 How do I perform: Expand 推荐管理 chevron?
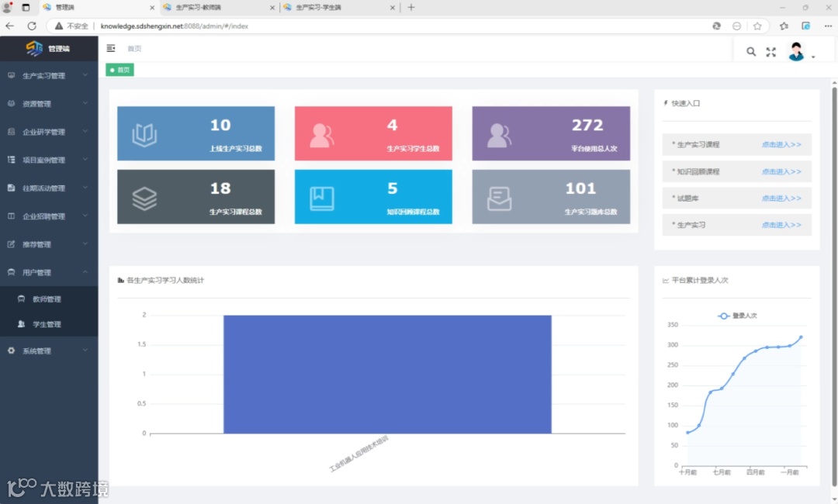(85, 243)
